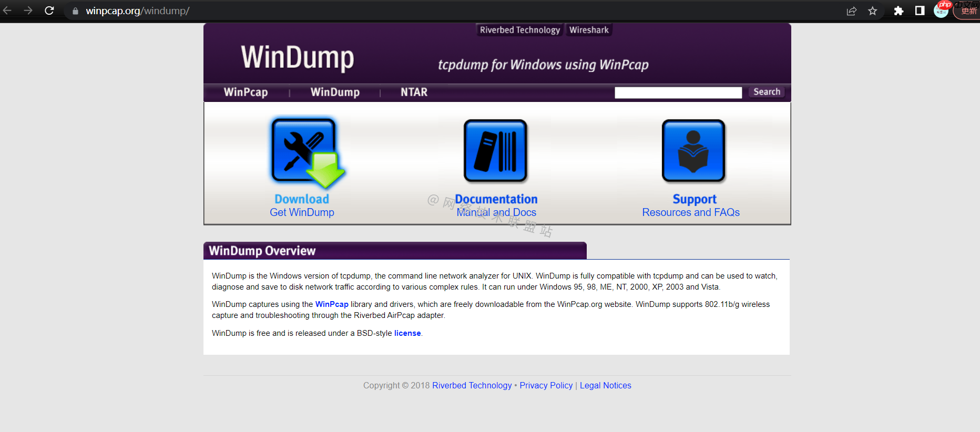
Task: Click the WinDump Overview section heading
Action: [x=262, y=251]
